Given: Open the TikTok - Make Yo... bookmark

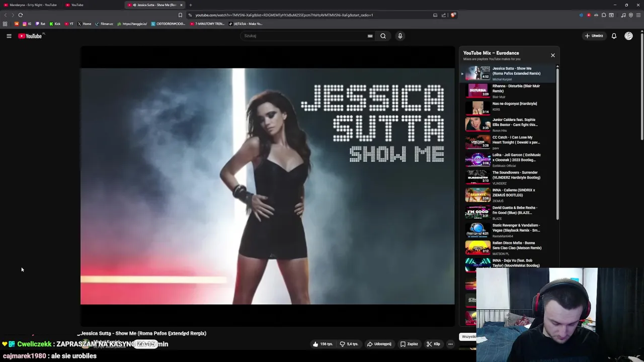Looking at the screenshot, I should pyautogui.click(x=246, y=24).
